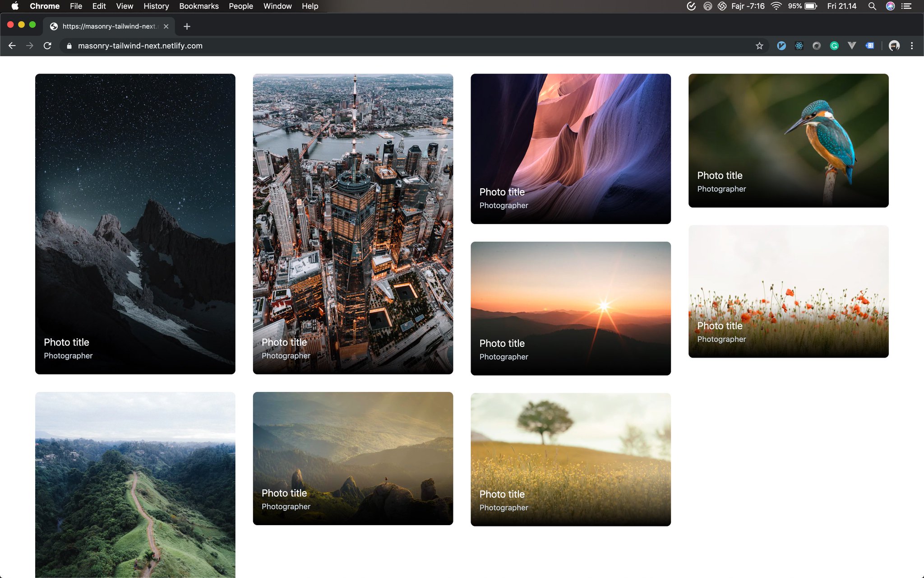924x578 pixels.
Task: Open the History menu
Action: click(x=156, y=6)
